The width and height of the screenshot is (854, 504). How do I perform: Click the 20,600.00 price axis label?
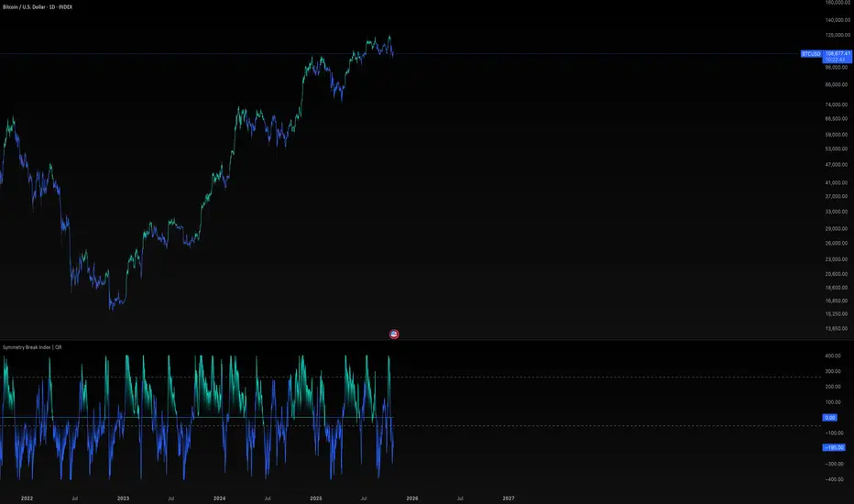click(837, 274)
